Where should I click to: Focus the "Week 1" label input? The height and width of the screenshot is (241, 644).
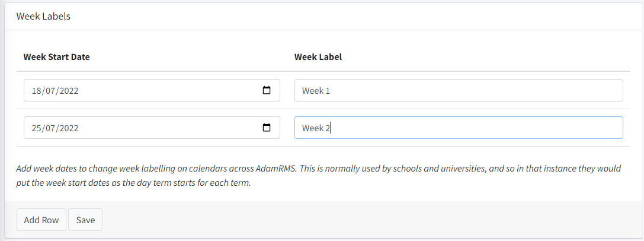click(458, 91)
